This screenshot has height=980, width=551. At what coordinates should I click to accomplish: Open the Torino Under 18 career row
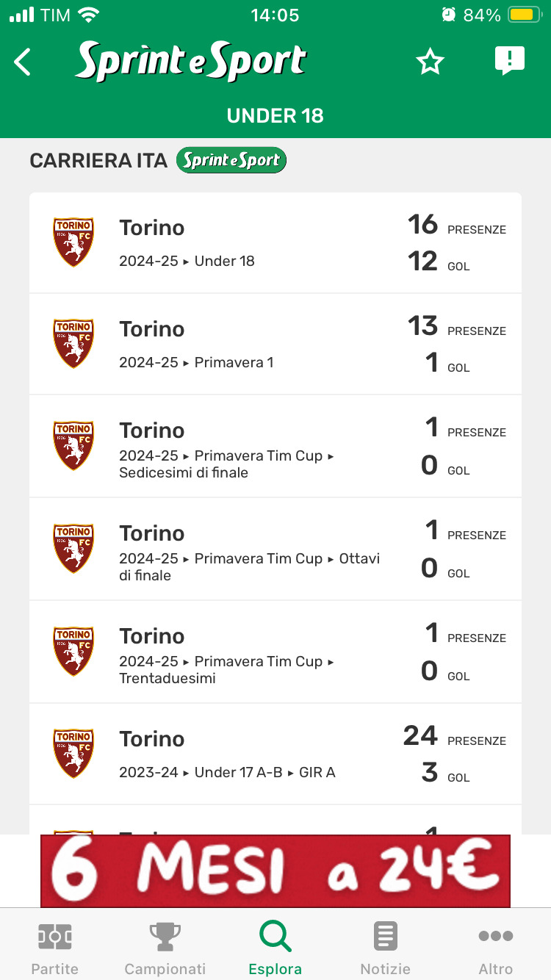(x=275, y=242)
